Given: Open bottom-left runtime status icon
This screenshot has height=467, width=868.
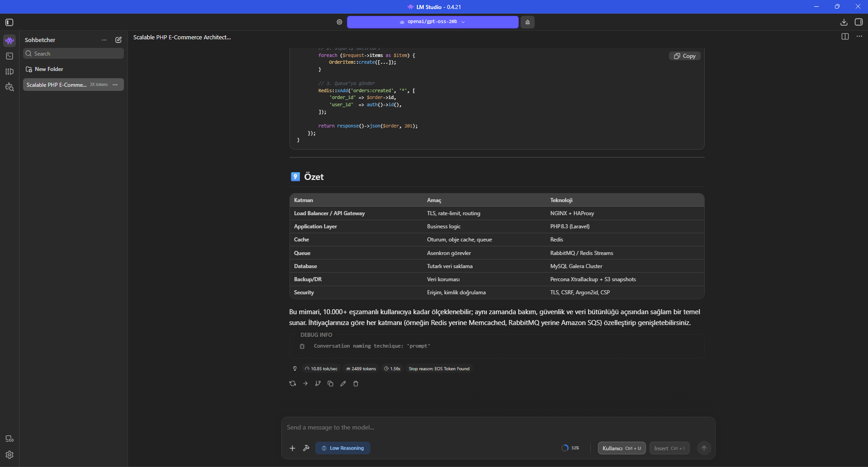Looking at the screenshot, I should click(x=9, y=439).
